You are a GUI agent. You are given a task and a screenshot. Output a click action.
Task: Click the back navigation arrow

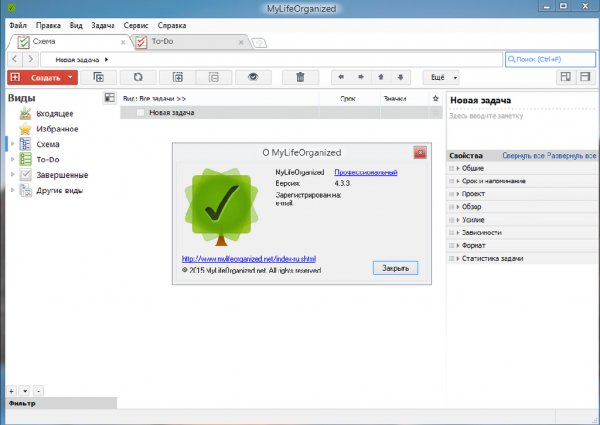click(15, 59)
